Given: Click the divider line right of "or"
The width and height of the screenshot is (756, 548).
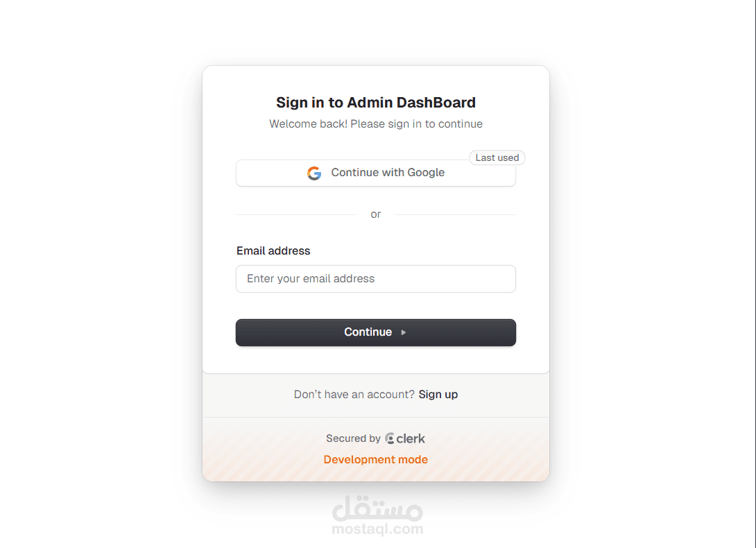Looking at the screenshot, I should (455, 215).
